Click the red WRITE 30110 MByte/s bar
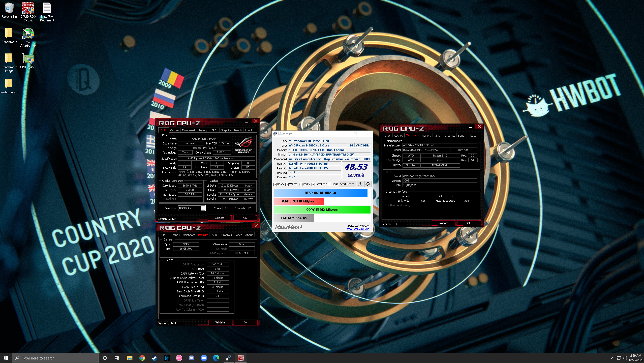This screenshot has width=644, height=363. (299, 201)
